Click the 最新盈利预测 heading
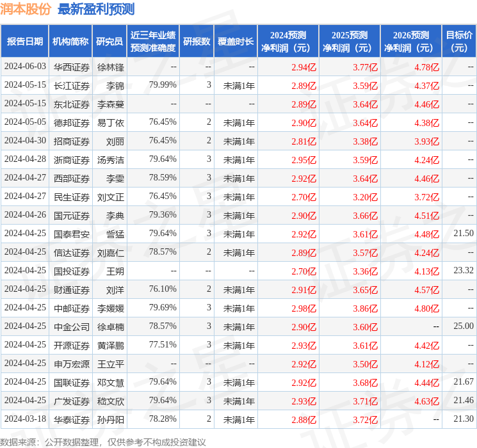This screenshot has height=448, width=477. [x=96, y=9]
